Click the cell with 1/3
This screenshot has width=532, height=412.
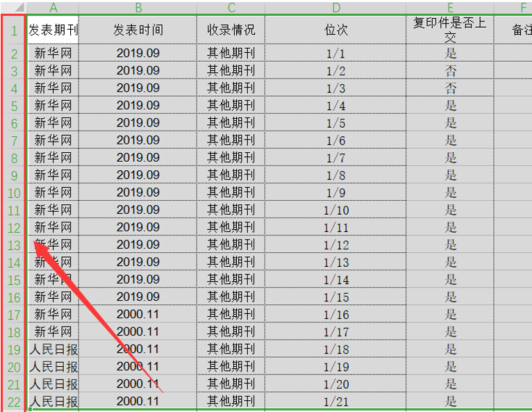335,88
